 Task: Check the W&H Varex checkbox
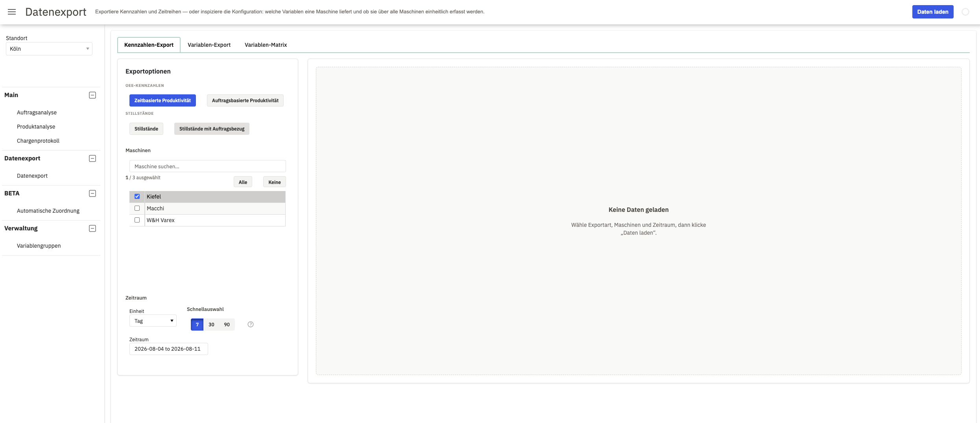pos(137,220)
